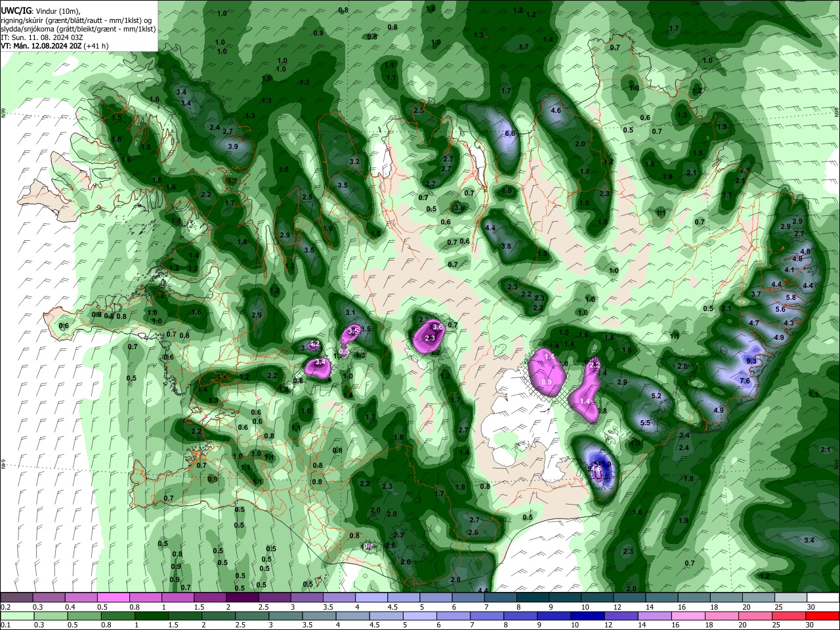The image size is (840, 630).
Task: Click the rigning/skúrir legend description line
Action: coord(77,20)
